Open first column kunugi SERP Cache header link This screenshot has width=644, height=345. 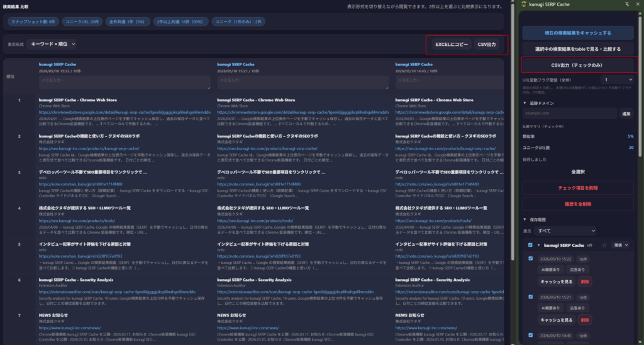tap(57, 64)
